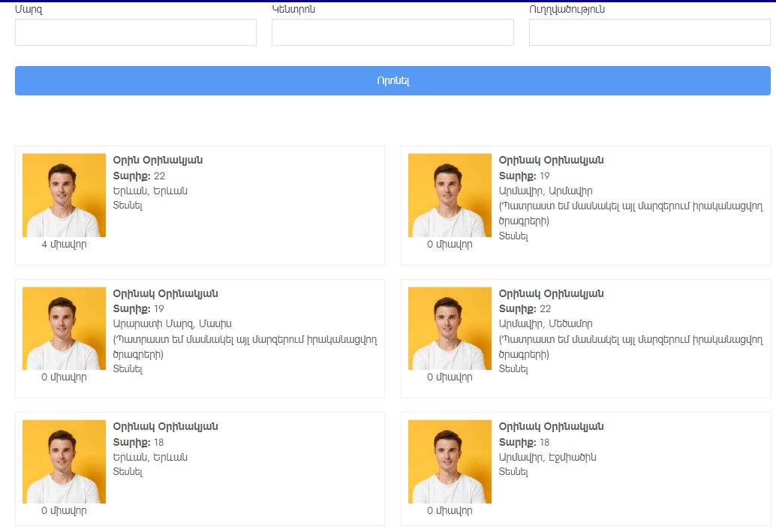Click Տեսնել on the Մեծամոր card
The width and height of the screenshot is (776, 532).
[x=513, y=369]
